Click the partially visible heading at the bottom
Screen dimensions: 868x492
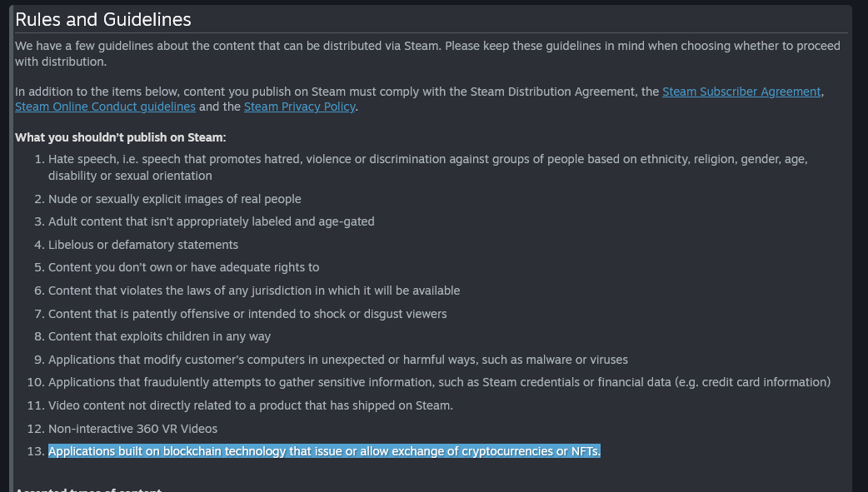[x=88, y=489]
